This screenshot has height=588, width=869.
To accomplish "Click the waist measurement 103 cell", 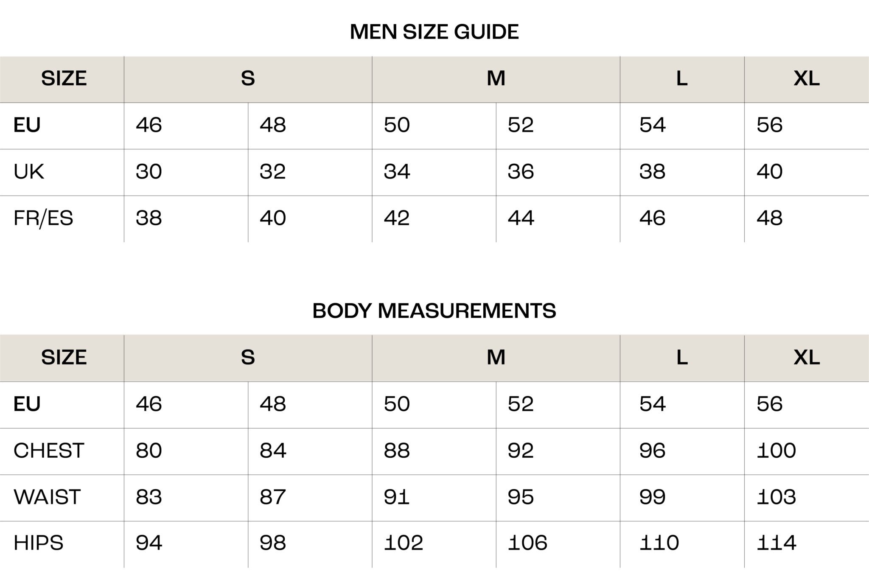I will click(776, 497).
